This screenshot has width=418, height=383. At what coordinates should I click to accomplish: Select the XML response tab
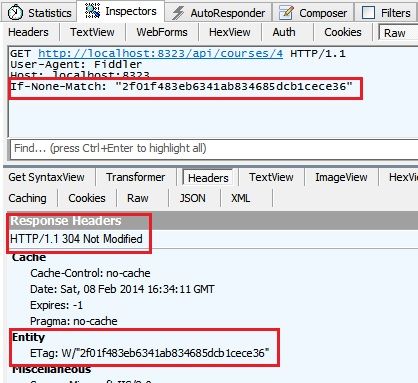point(240,198)
